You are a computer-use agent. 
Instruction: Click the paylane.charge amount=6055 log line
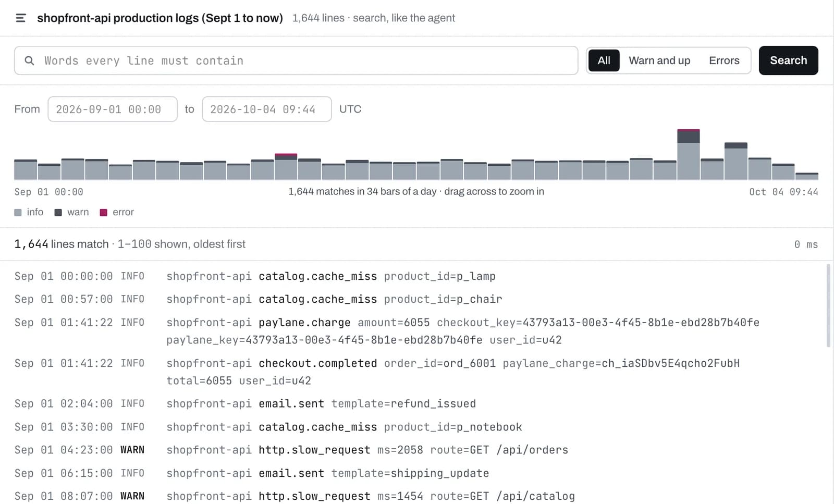pos(416,331)
